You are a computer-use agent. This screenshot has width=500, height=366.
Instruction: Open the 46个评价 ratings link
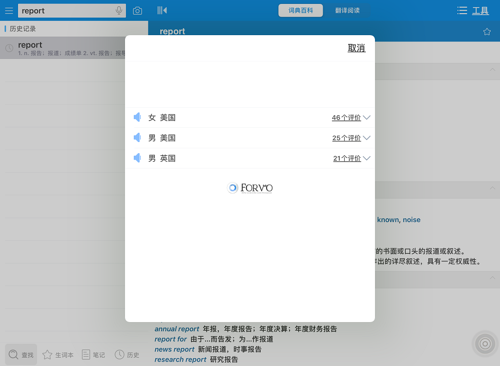pyautogui.click(x=346, y=118)
